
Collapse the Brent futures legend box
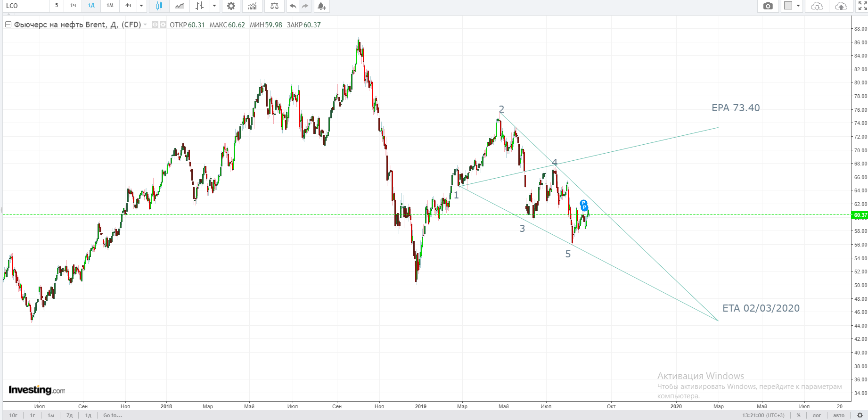[x=8, y=25]
